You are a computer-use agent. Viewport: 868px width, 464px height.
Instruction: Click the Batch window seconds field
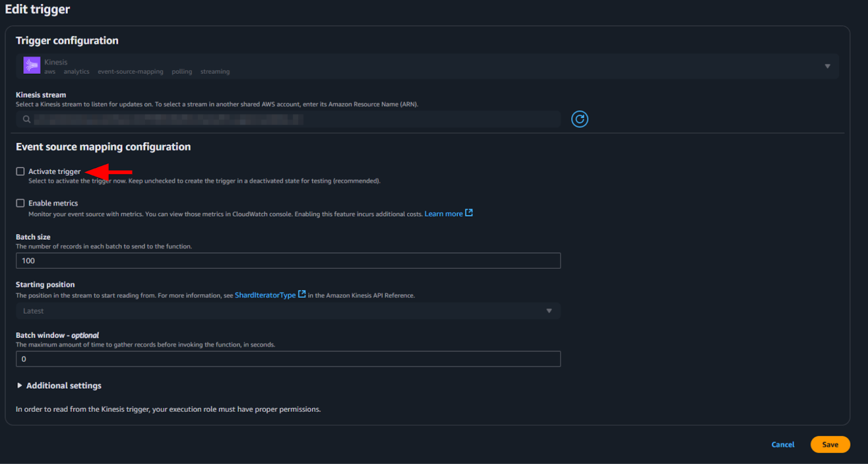pyautogui.click(x=288, y=359)
